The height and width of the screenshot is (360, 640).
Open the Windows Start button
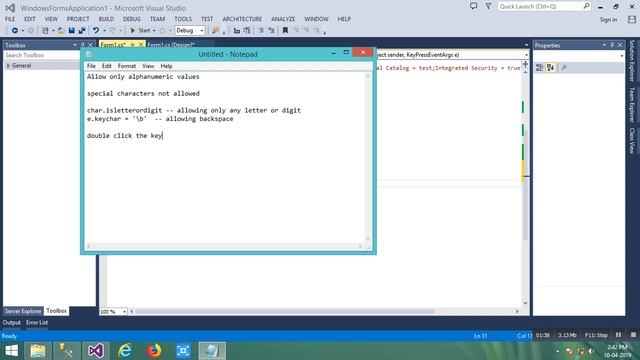11,351
